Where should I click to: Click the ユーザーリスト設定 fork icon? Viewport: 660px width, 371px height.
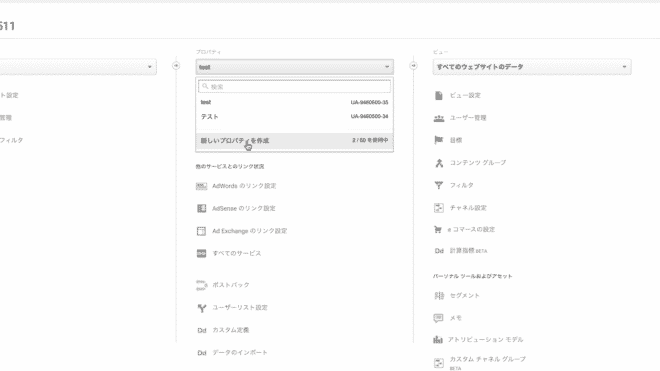[x=202, y=308]
